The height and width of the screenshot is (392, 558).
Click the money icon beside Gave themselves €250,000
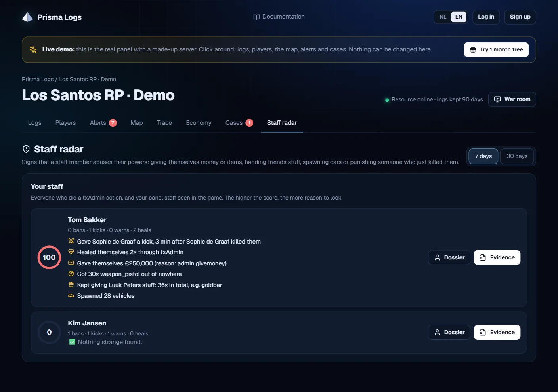pos(71,263)
